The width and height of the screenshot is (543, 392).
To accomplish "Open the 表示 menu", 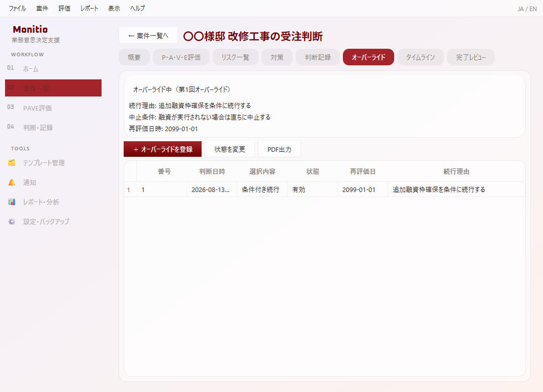I will pyautogui.click(x=114, y=9).
